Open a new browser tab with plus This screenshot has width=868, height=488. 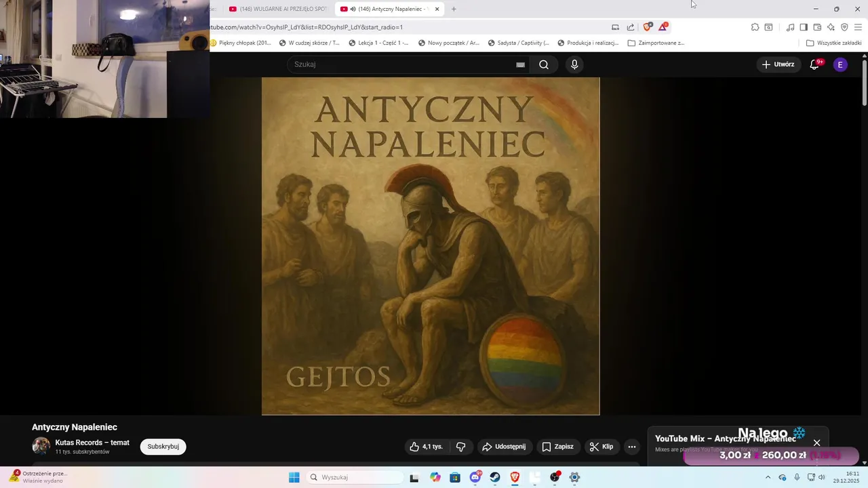(454, 9)
